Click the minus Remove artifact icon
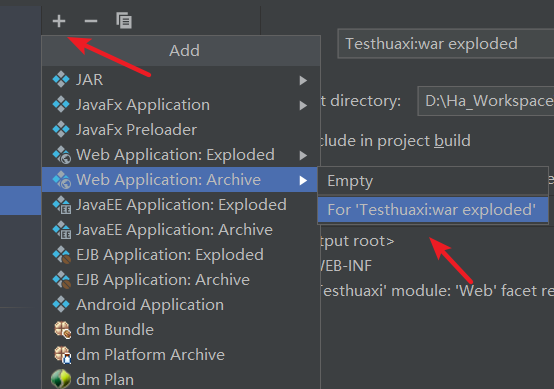554x389 pixels. click(x=91, y=21)
